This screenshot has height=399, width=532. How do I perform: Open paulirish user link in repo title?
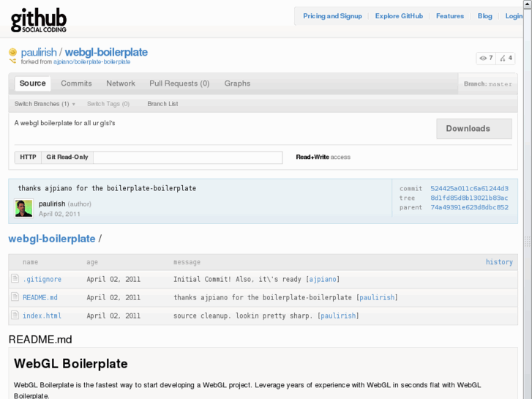pyautogui.click(x=39, y=52)
